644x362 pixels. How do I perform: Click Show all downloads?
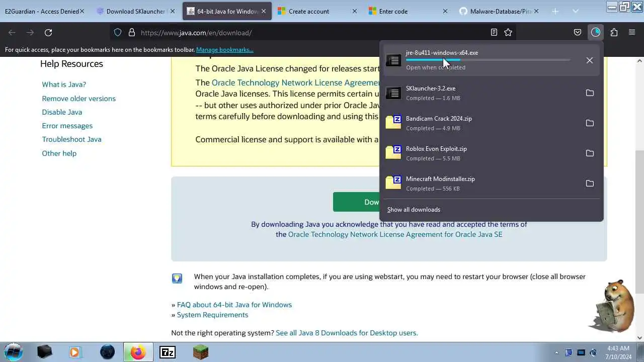pyautogui.click(x=414, y=210)
